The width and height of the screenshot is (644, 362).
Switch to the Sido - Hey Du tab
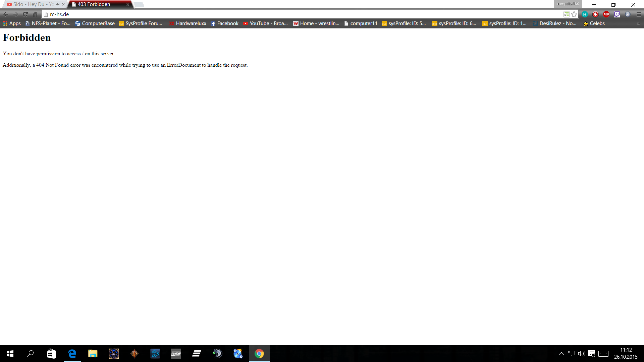(33, 4)
